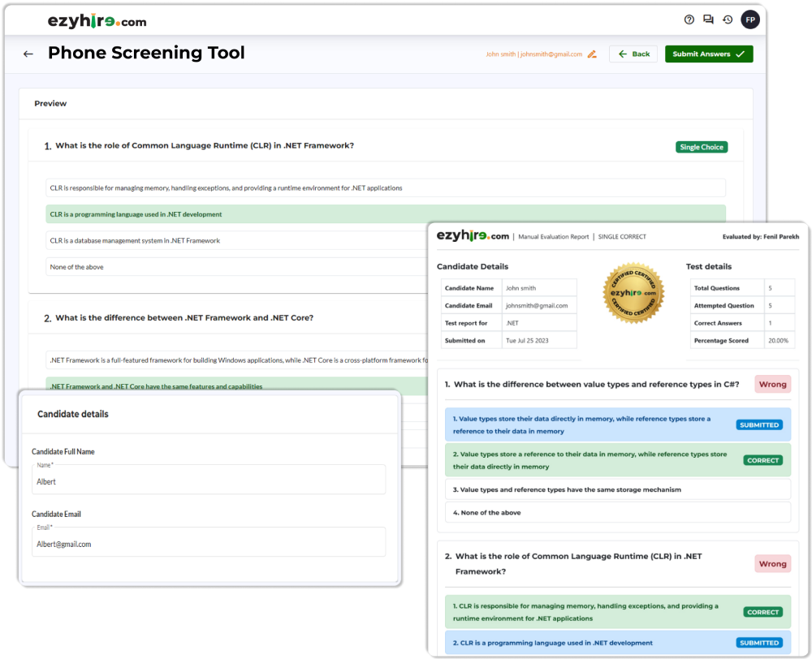Click the left arrow beside Phone Screening Tool
This screenshot has width=812, height=659.
click(28, 54)
